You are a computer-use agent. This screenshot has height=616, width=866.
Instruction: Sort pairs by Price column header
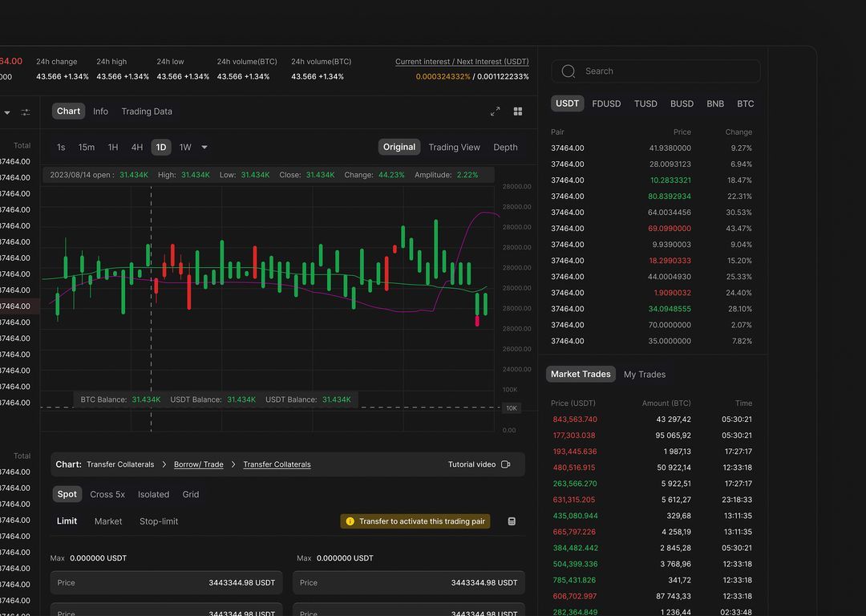tap(682, 132)
